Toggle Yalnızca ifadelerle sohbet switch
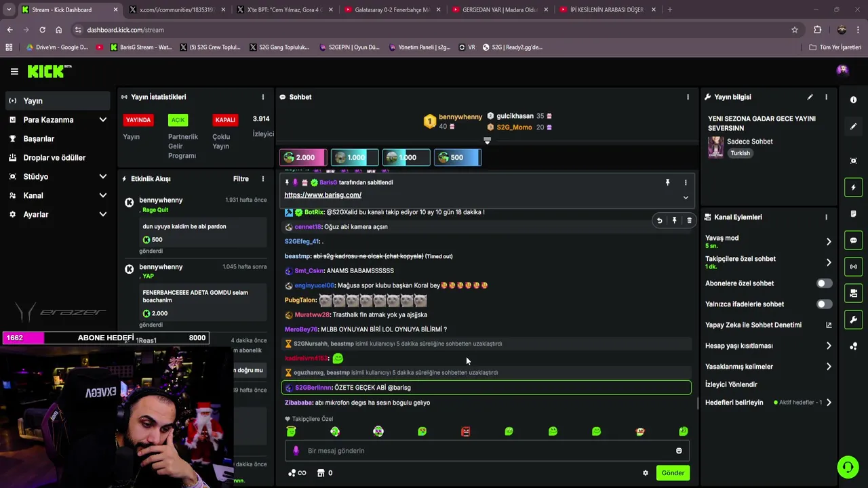 pyautogui.click(x=824, y=304)
